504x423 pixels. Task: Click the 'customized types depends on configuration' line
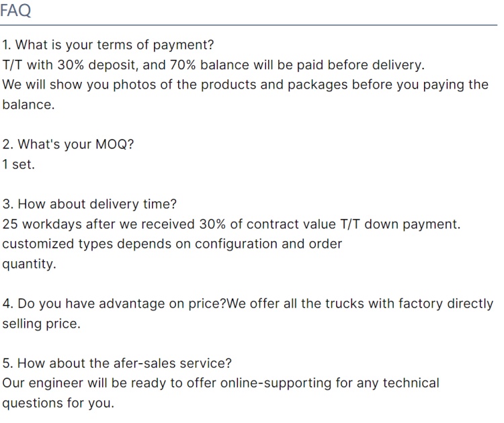pyautogui.click(x=172, y=244)
